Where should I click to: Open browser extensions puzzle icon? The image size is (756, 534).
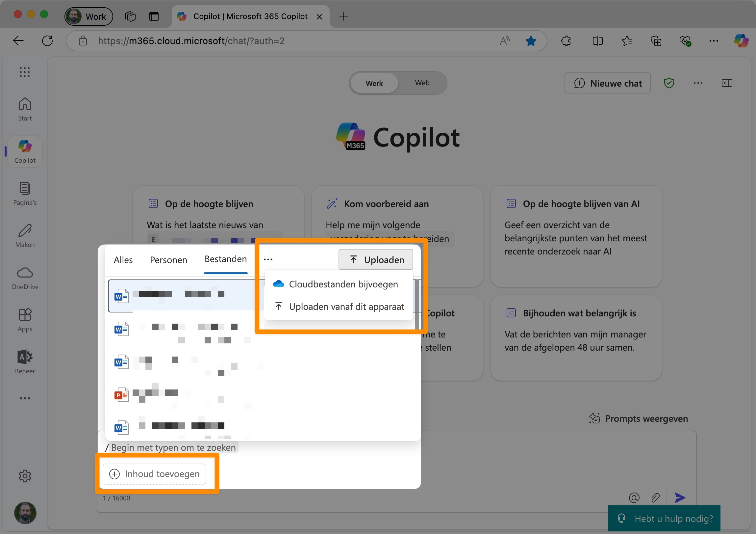[566, 41]
